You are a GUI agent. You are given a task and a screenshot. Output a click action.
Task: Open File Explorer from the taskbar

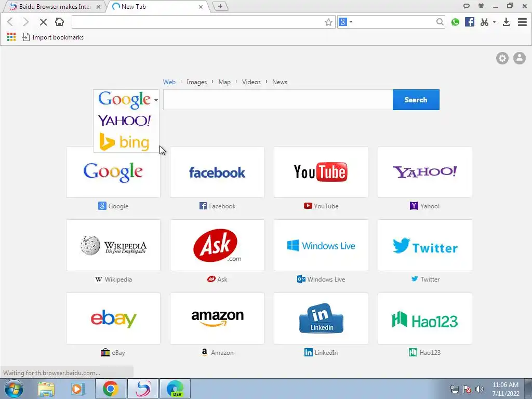pos(46,389)
